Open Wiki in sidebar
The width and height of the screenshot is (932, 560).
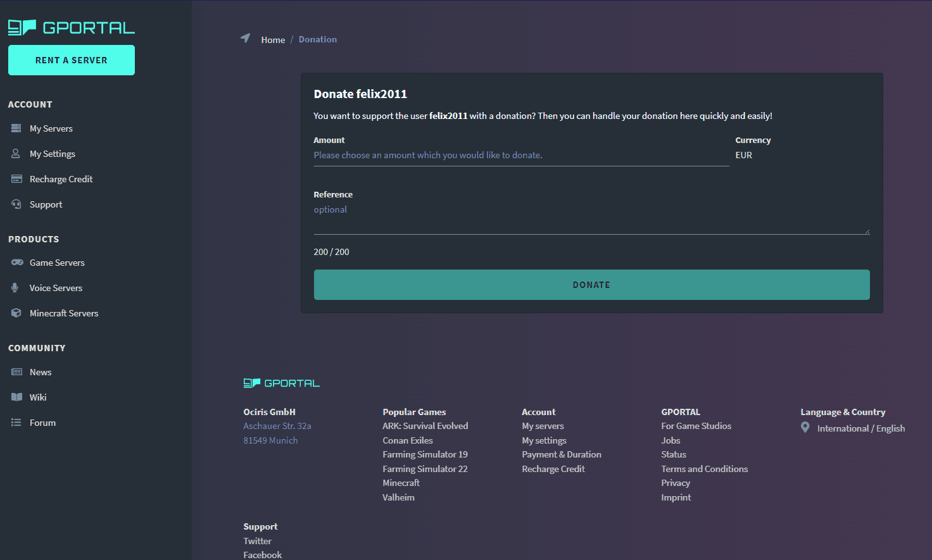pyautogui.click(x=38, y=397)
